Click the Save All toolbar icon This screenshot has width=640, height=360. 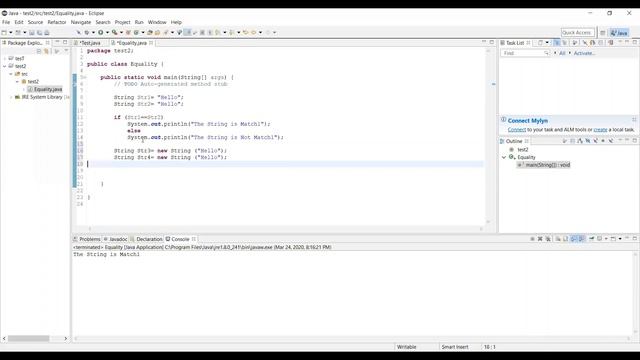point(39,32)
